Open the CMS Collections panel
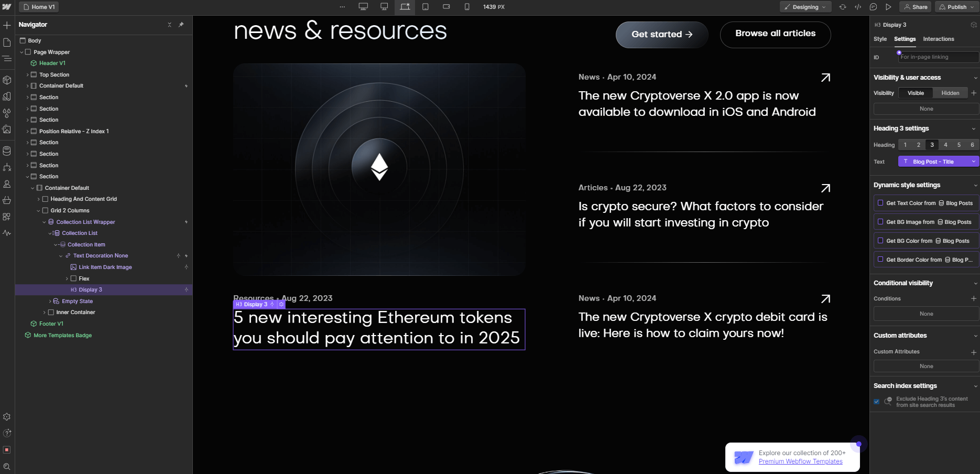Image resolution: width=980 pixels, height=474 pixels. coord(7,151)
